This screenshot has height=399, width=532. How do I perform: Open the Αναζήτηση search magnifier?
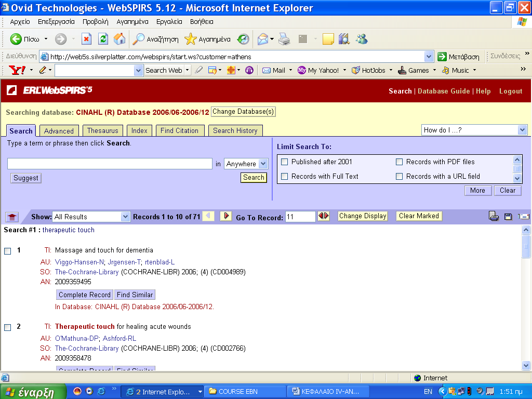pyautogui.click(x=138, y=39)
